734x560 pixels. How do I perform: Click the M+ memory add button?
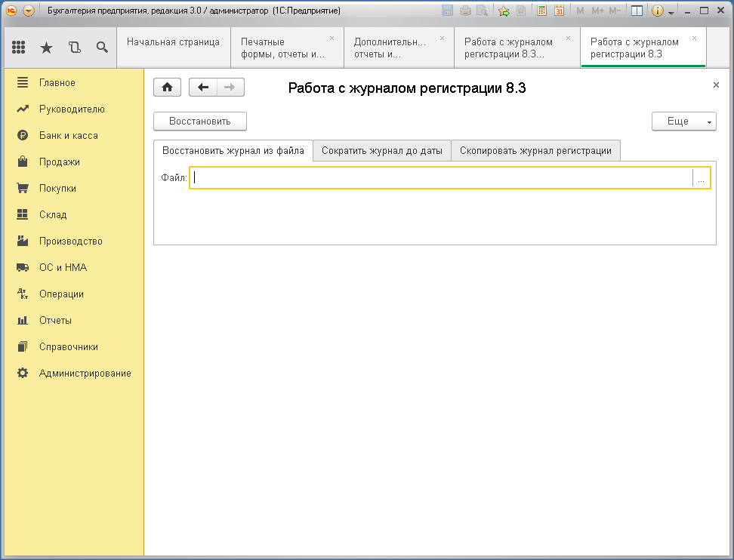pos(597,11)
